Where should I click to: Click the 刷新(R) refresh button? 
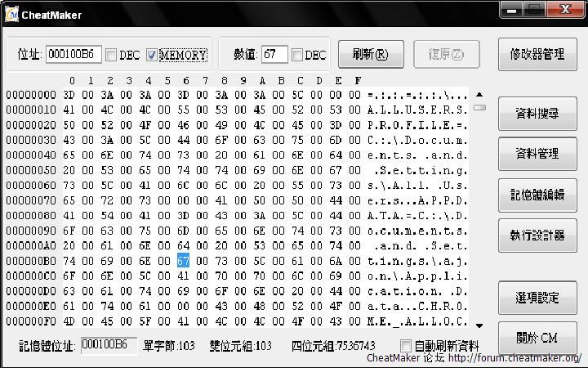click(x=371, y=55)
